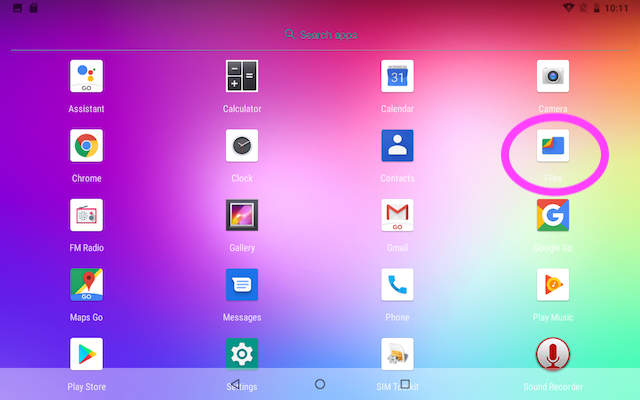
Task: Open the Sound Recorder app
Action: (553, 354)
